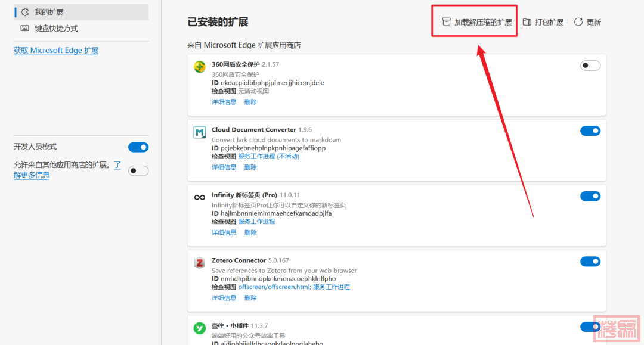This screenshot has width=644, height=345.
Task: Enable the 360网盾安全保护 extension toggle
Action: [x=590, y=66]
